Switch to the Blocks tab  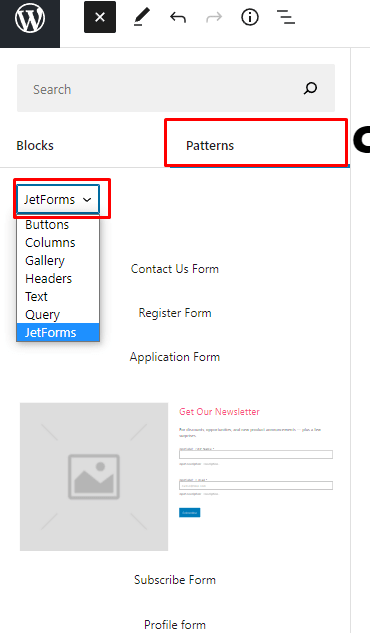coord(35,145)
